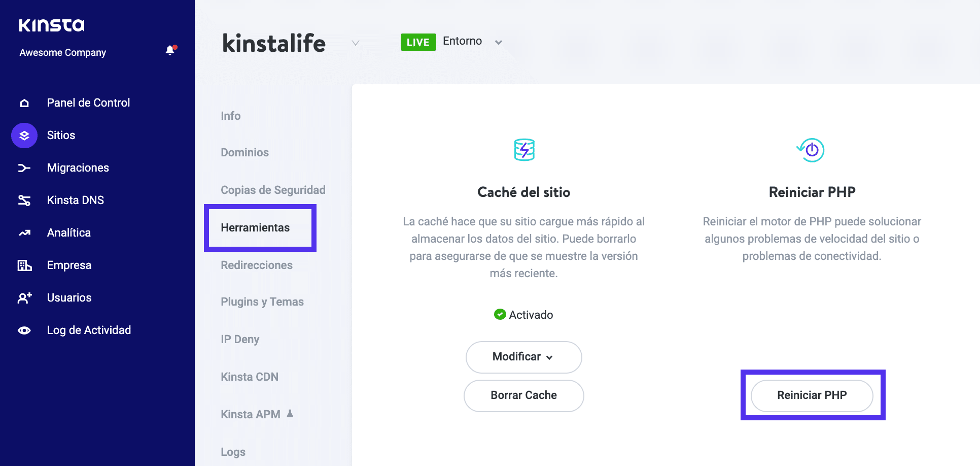The width and height of the screenshot is (980, 466).
Task: Open Usuarios with the add-user icon
Action: pos(24,297)
